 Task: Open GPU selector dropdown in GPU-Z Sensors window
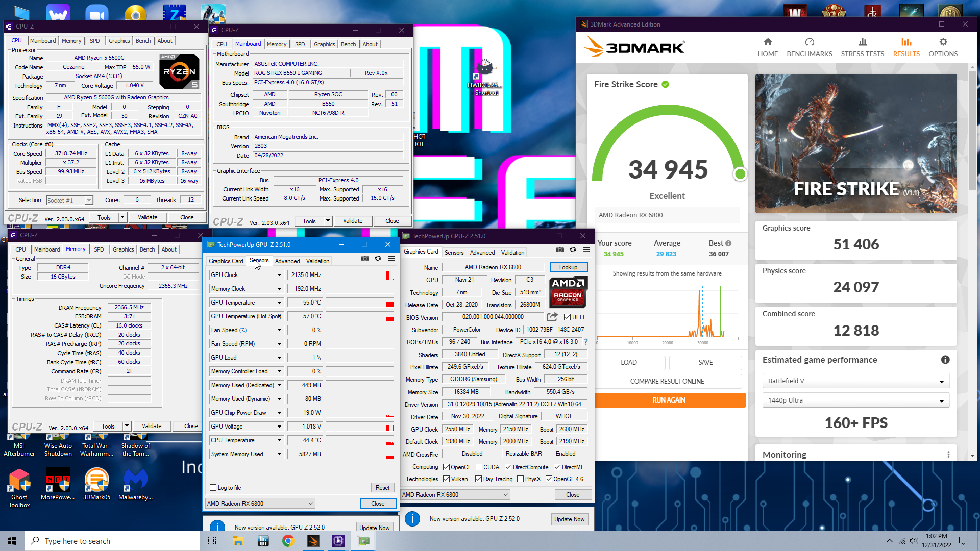pos(260,504)
